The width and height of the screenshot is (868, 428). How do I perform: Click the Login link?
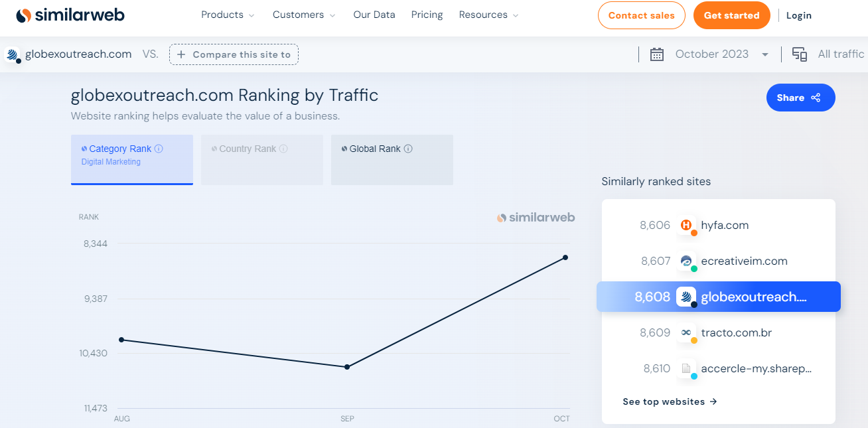[799, 15]
